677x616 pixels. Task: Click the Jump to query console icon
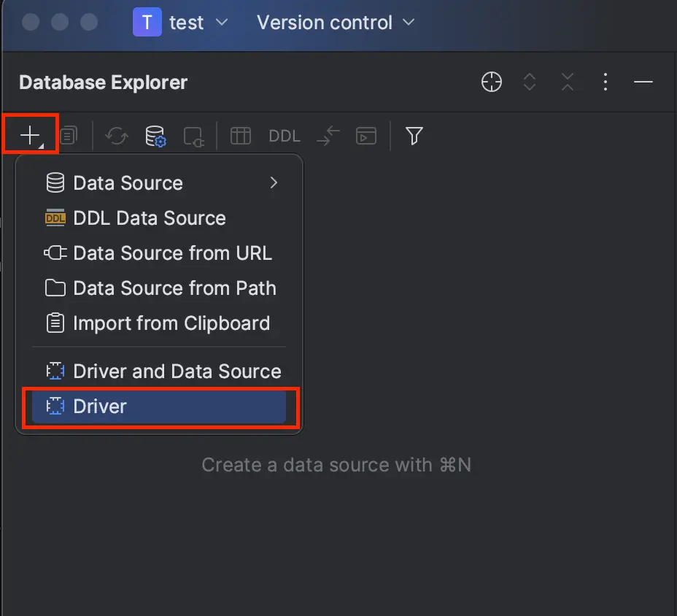[x=365, y=136]
